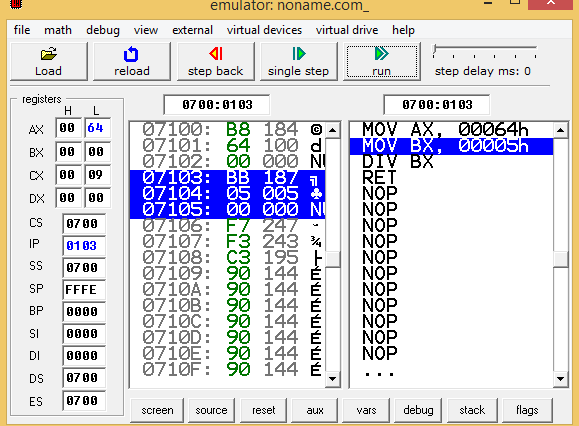The height and width of the screenshot is (426, 579).
Task: Click the step back arrow icon
Action: point(216,54)
